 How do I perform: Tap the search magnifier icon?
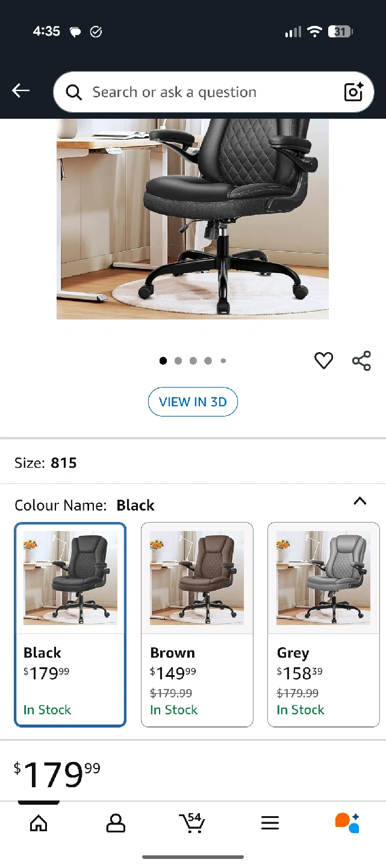[73, 92]
